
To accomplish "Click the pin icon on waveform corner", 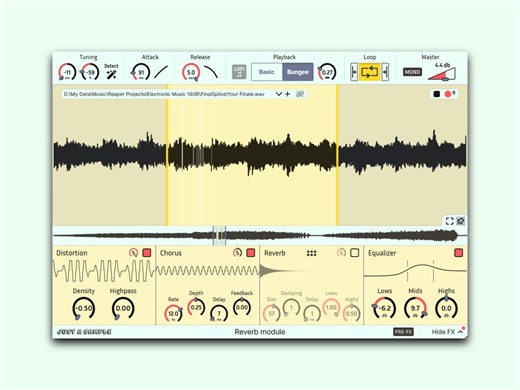I will point(460,221).
